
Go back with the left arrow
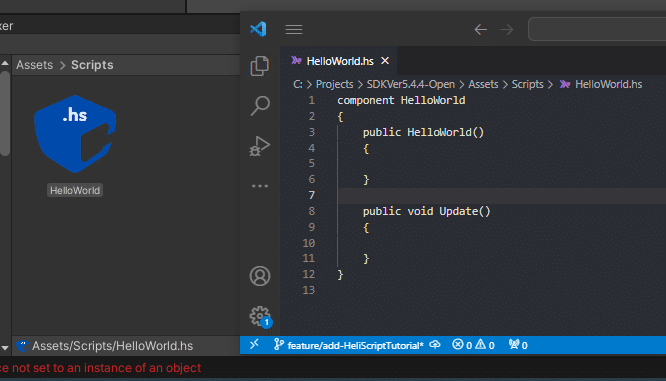coord(481,29)
